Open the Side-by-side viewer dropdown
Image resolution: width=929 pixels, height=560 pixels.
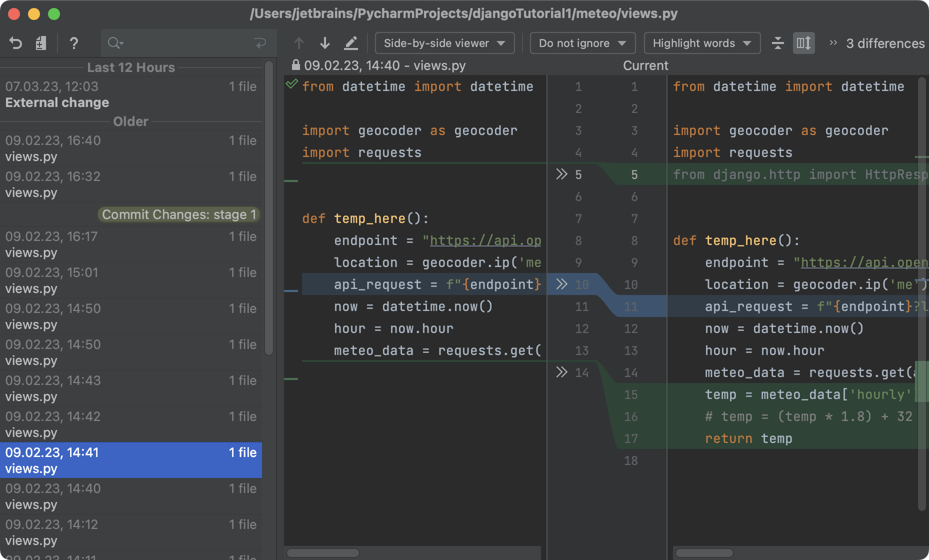444,43
